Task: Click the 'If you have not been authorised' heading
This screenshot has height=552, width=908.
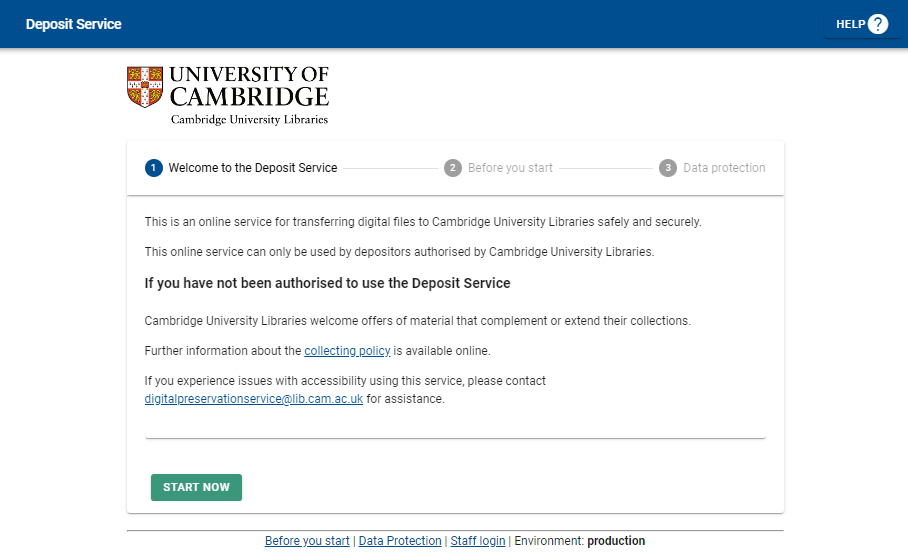Action: 327,283
